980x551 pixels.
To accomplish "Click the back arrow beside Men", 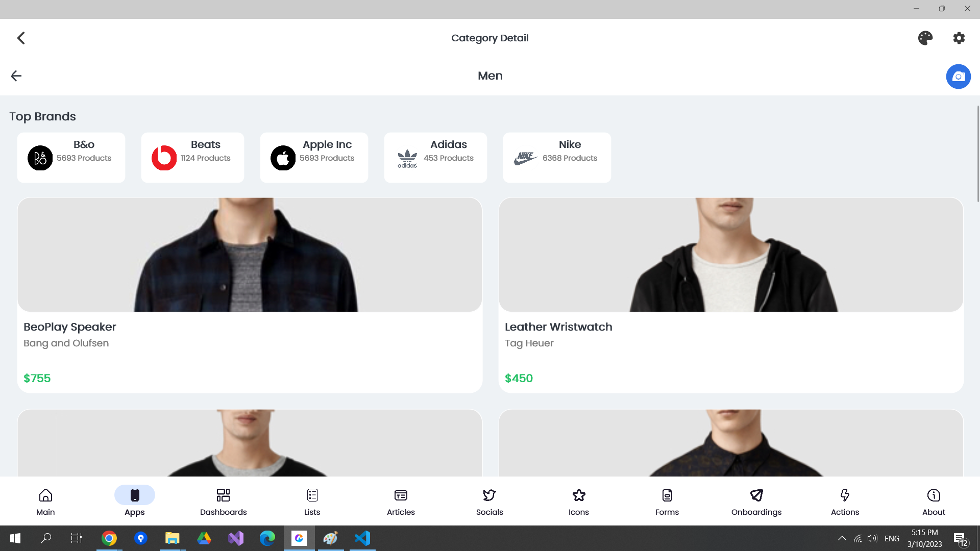I will (x=16, y=76).
